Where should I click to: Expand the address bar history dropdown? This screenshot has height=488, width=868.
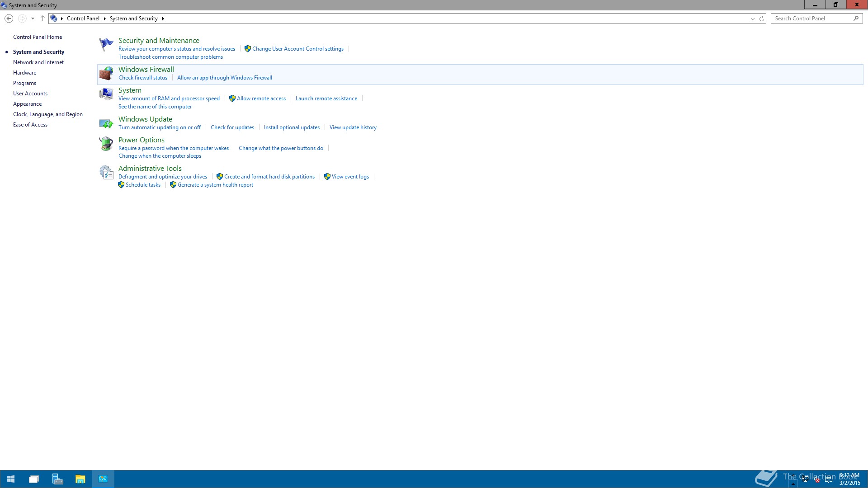(752, 19)
